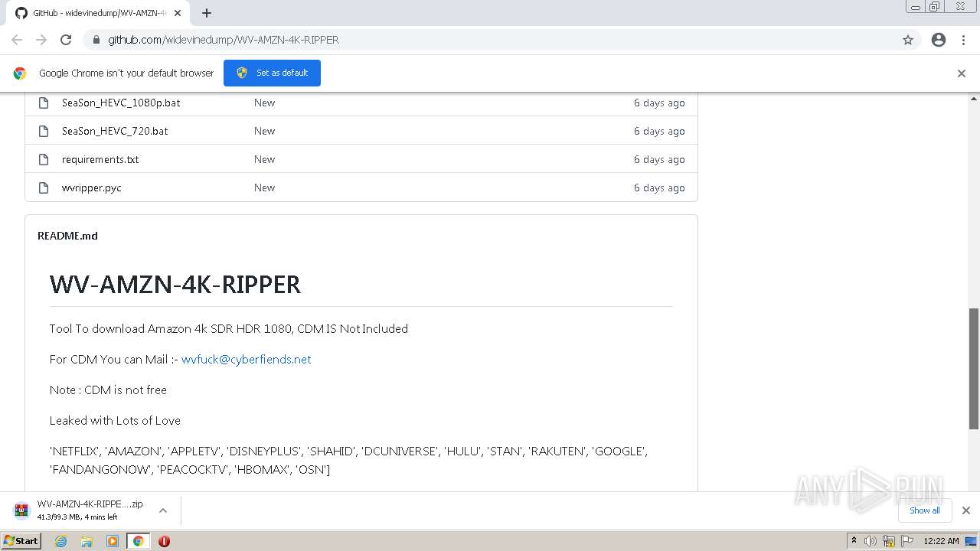Click the browser forward arrow
This screenshot has height=551, width=980.
(41, 40)
